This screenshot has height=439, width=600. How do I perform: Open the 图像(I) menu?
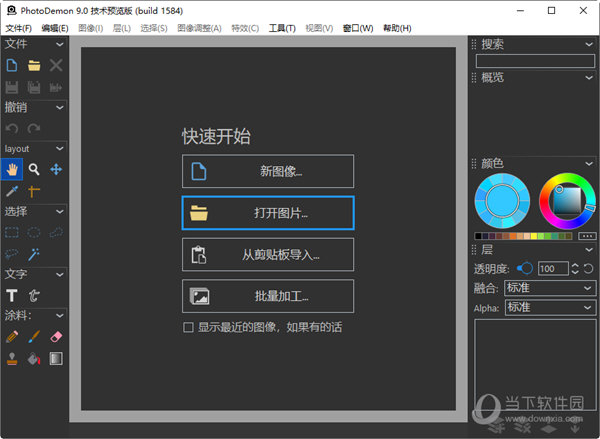click(x=90, y=28)
